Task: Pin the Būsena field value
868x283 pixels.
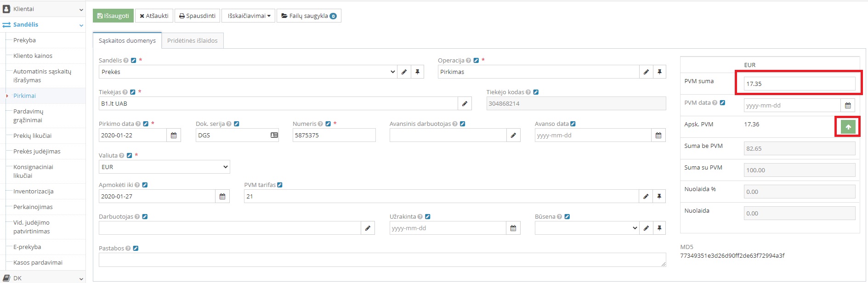Action: point(659,228)
